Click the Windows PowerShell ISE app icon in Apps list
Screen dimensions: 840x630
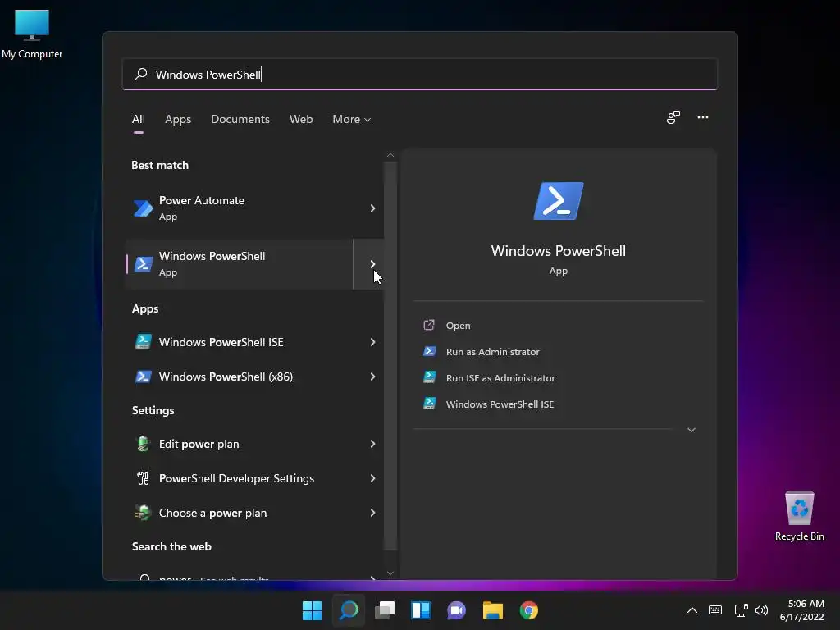[x=143, y=342]
